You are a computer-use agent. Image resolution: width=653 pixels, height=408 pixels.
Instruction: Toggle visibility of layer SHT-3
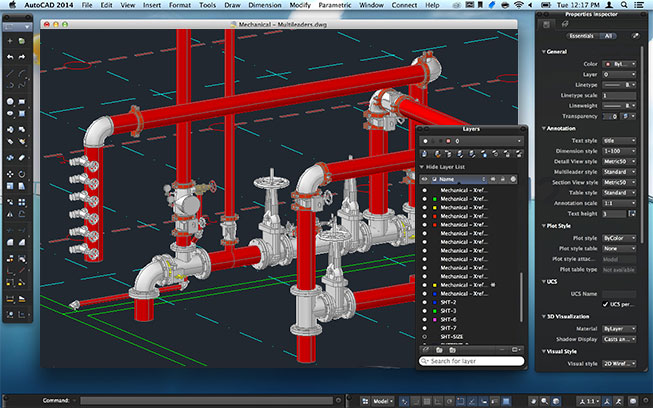424,311
